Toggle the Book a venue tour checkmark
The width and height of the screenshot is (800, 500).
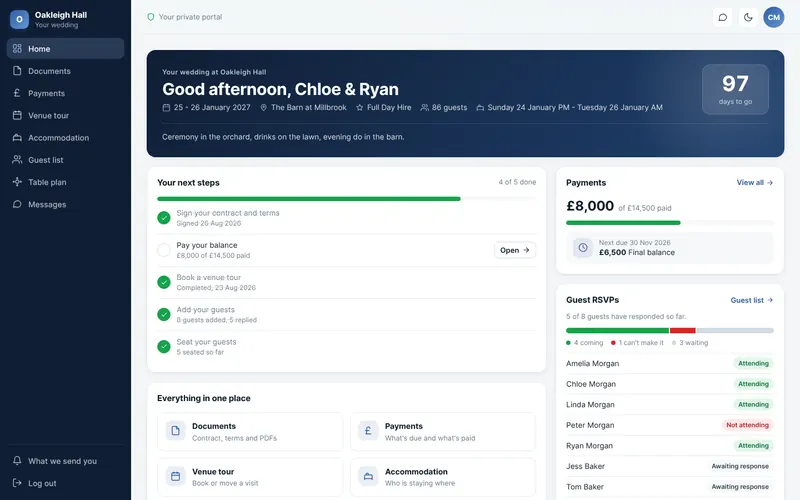pos(164,282)
